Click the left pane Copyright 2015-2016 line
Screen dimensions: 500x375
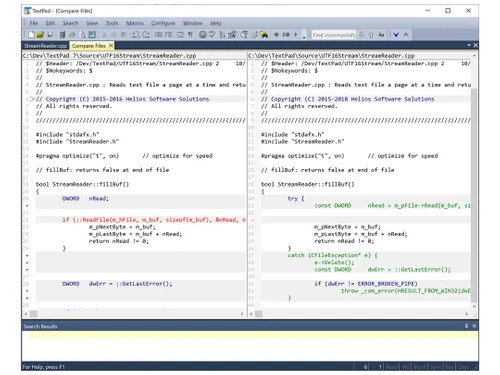pyautogui.click(x=141, y=99)
